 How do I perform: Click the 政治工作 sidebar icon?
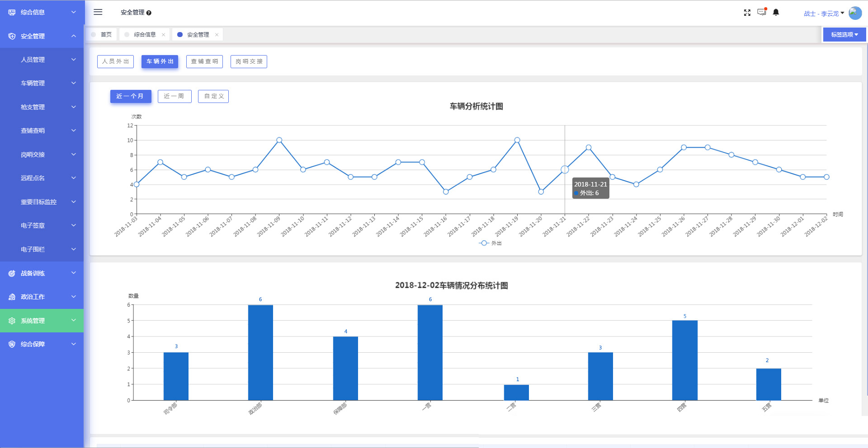12,297
